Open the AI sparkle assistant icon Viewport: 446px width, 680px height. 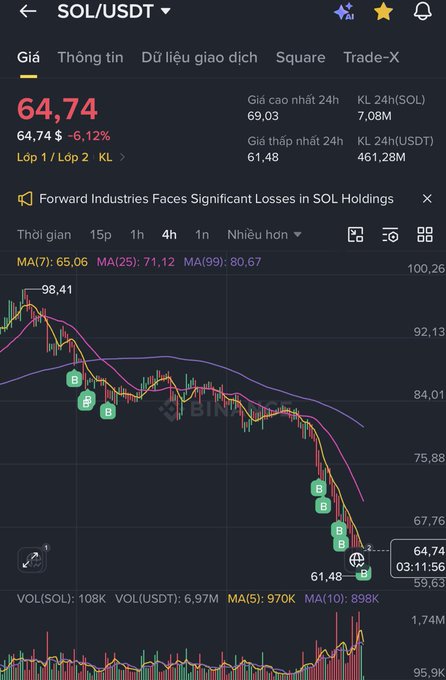(x=344, y=12)
